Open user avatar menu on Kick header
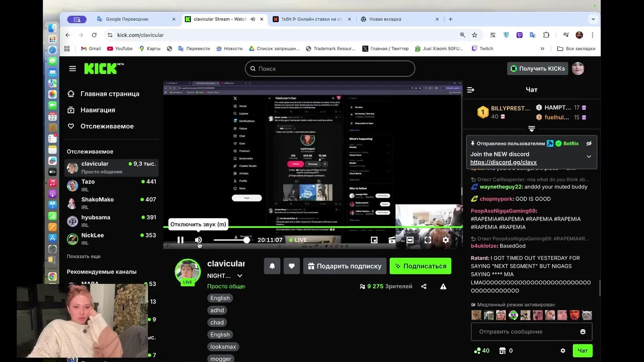 click(x=578, y=68)
